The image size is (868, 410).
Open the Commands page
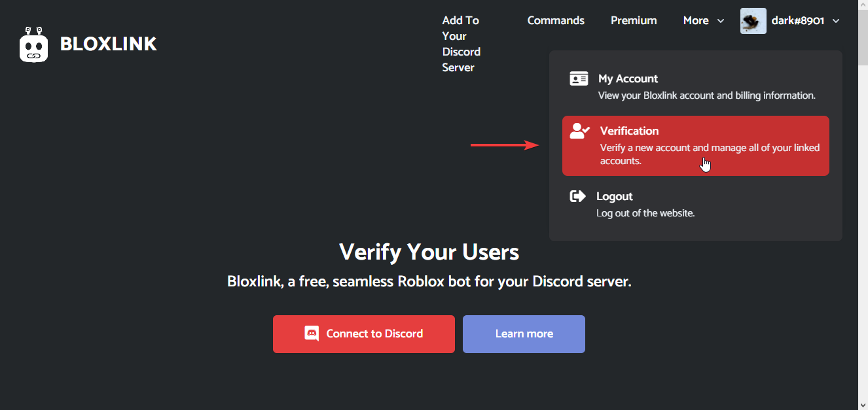556,20
